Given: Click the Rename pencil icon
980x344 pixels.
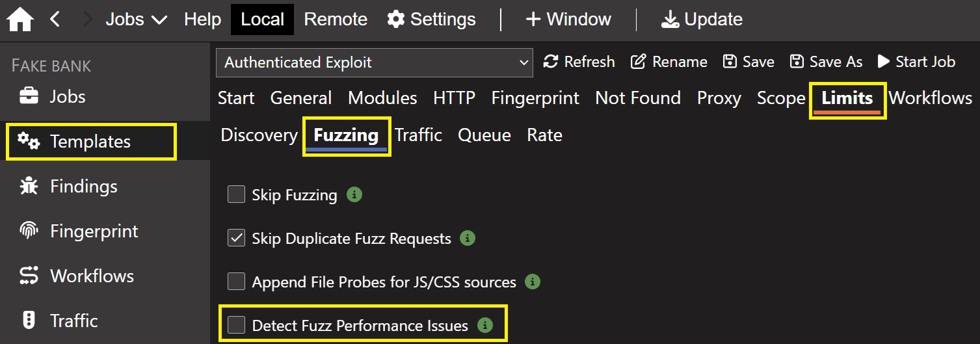Looking at the screenshot, I should point(639,62).
